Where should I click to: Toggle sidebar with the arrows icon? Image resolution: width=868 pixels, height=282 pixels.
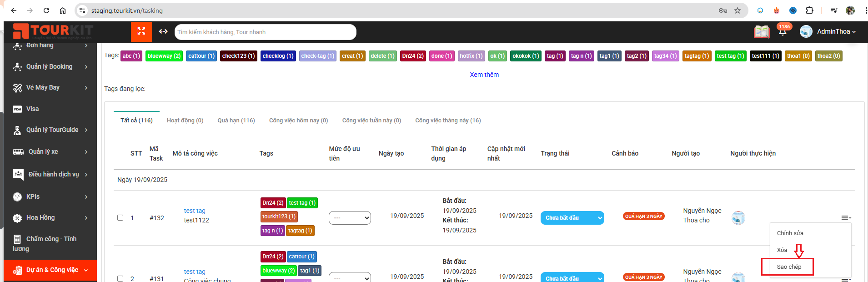coord(163,31)
